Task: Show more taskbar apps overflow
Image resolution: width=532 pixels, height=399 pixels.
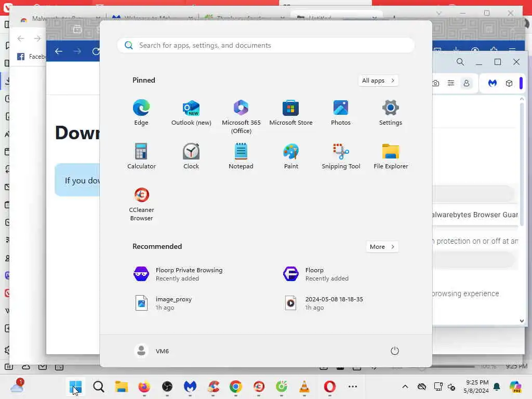Action: [353, 387]
